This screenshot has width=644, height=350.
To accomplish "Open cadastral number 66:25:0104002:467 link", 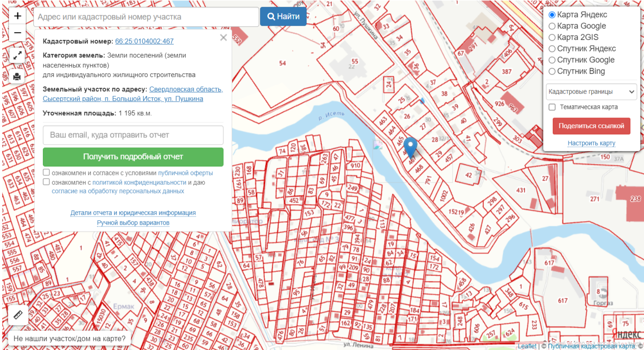I will pos(145,41).
